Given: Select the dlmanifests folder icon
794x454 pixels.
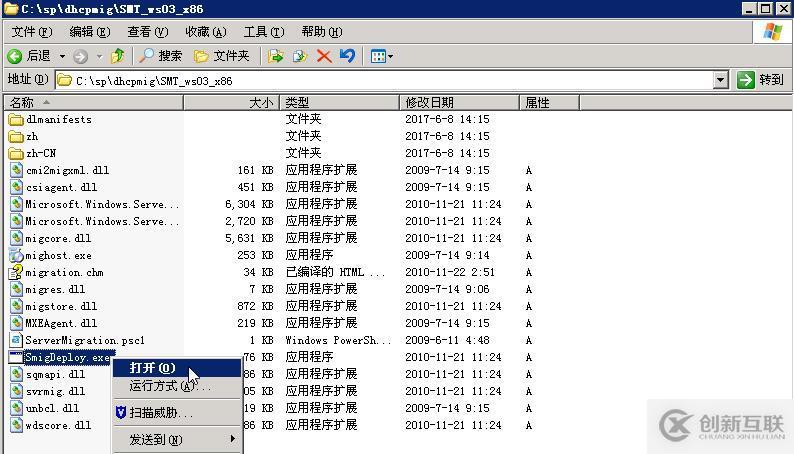Looking at the screenshot, I should (x=16, y=119).
